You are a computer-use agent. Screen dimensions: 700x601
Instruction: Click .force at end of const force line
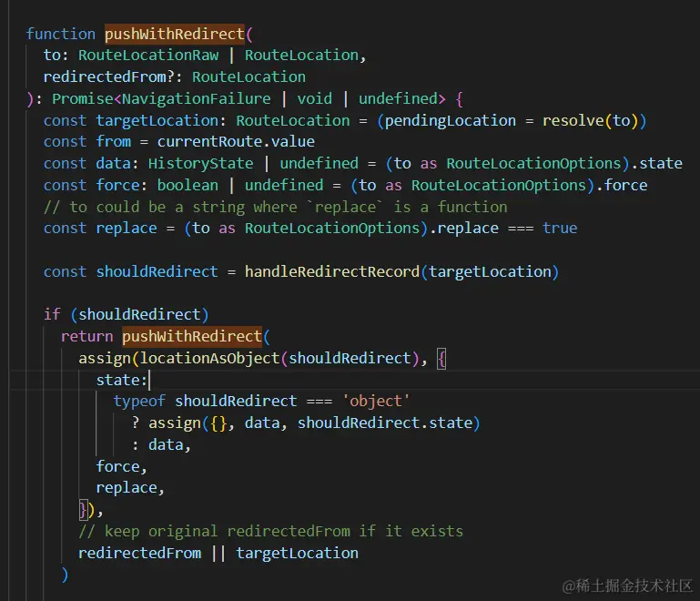click(x=622, y=185)
